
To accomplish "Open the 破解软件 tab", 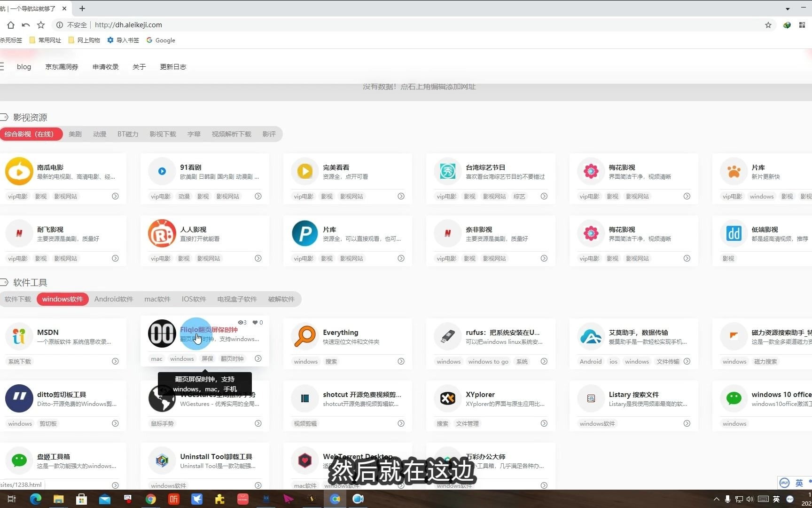I will (281, 299).
